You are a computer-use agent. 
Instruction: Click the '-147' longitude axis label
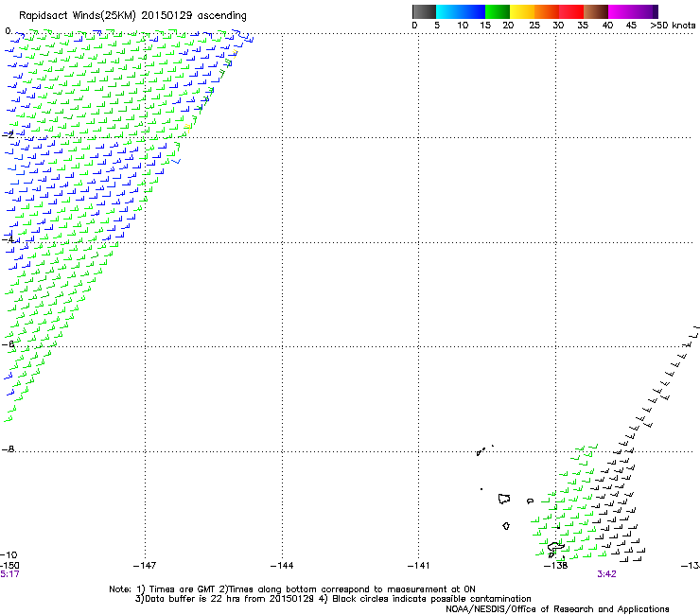145,566
